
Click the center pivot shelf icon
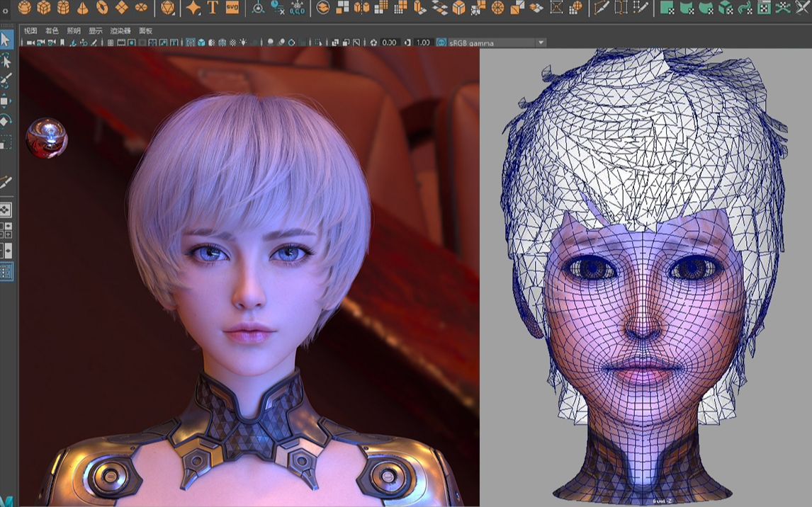coord(258,7)
